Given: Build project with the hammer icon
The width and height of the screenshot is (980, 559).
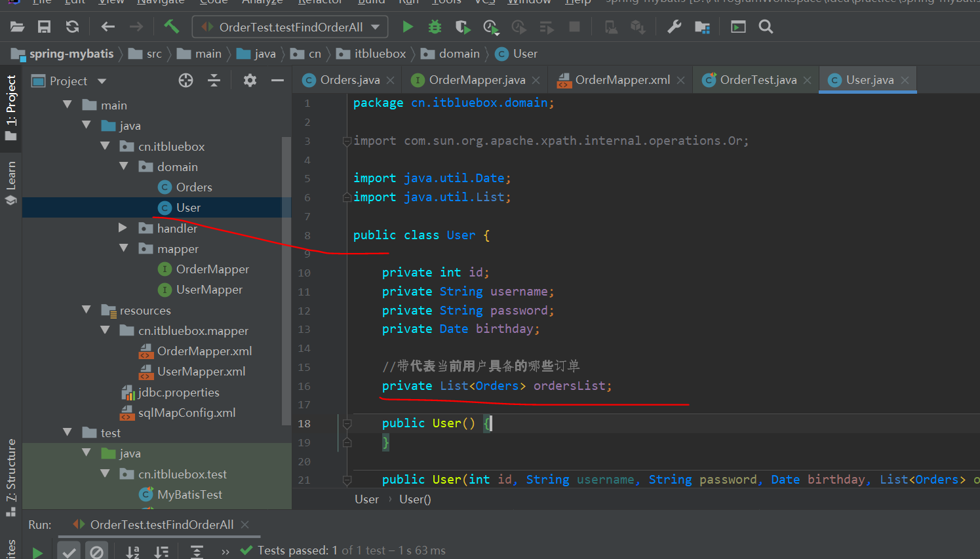Looking at the screenshot, I should pos(171,26).
